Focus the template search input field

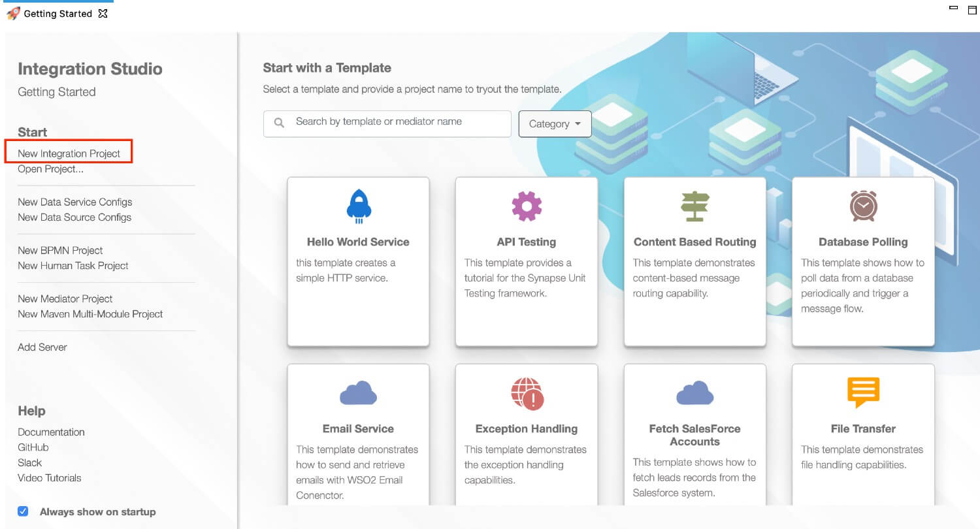coord(387,123)
